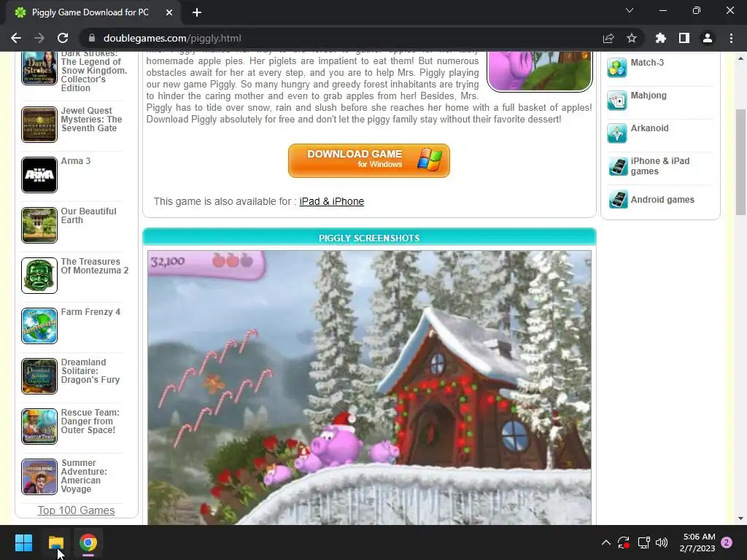Click the page vertical scrollbar thumb
747x560 pixels.
coord(740,162)
